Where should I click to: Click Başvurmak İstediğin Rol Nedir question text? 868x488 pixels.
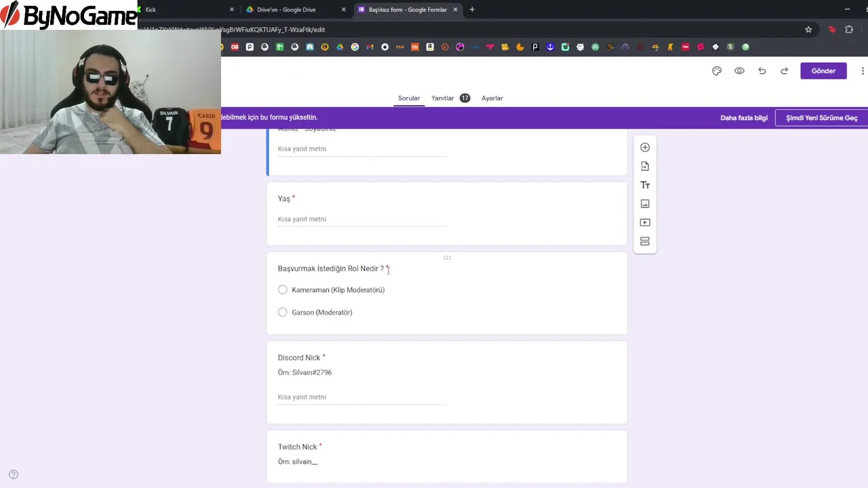330,268
